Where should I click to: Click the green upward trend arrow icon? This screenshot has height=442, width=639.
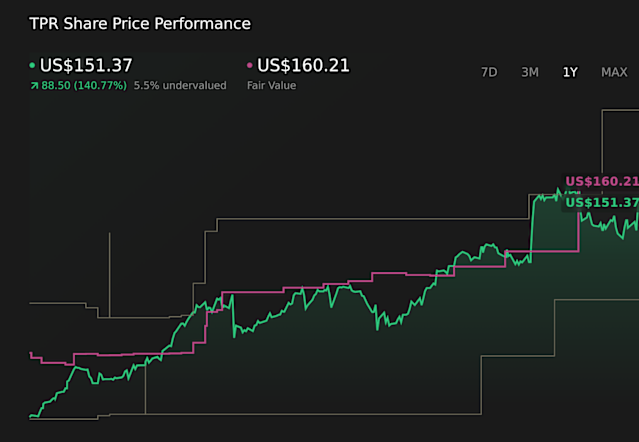[x=35, y=86]
